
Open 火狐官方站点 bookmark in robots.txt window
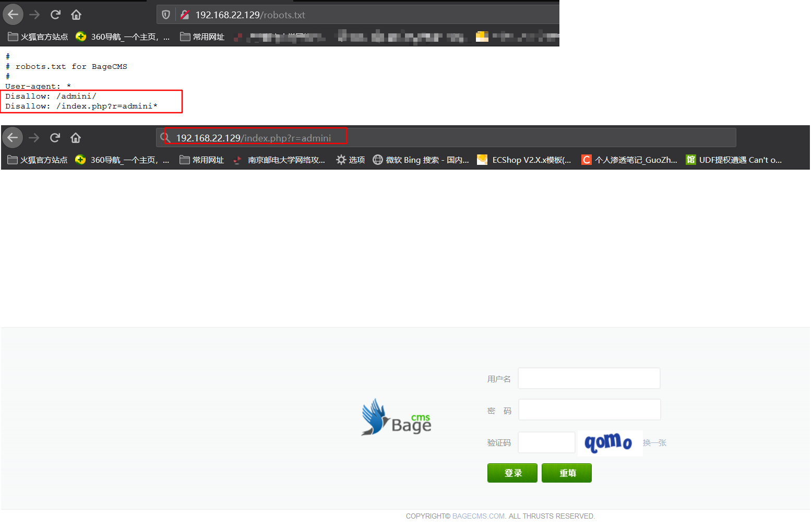coord(38,37)
